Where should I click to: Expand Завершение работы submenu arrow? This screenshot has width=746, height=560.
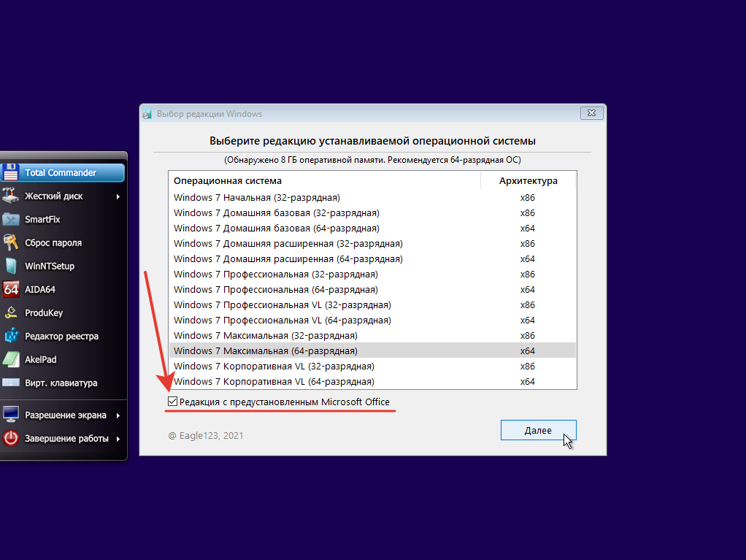tap(118, 439)
